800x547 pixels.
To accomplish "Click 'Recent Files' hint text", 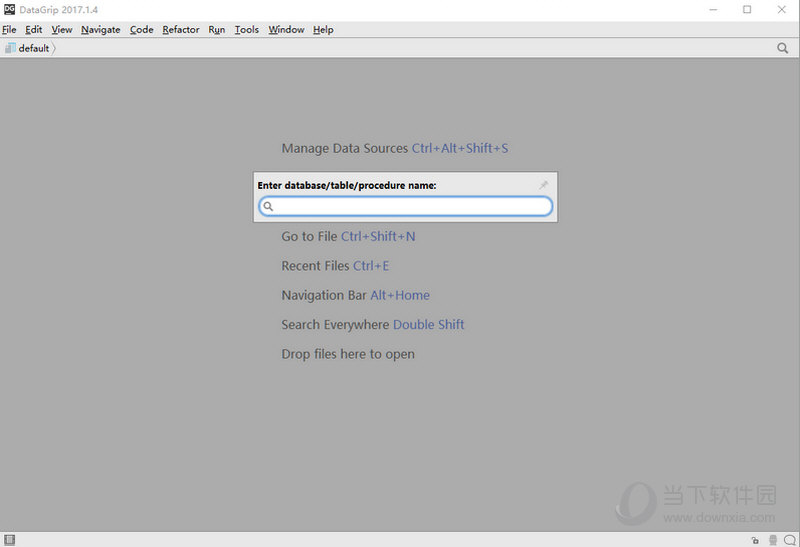I will [x=315, y=266].
